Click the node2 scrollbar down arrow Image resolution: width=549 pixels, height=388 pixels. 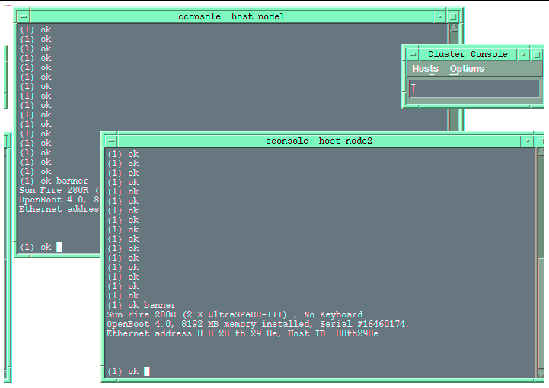(x=540, y=373)
